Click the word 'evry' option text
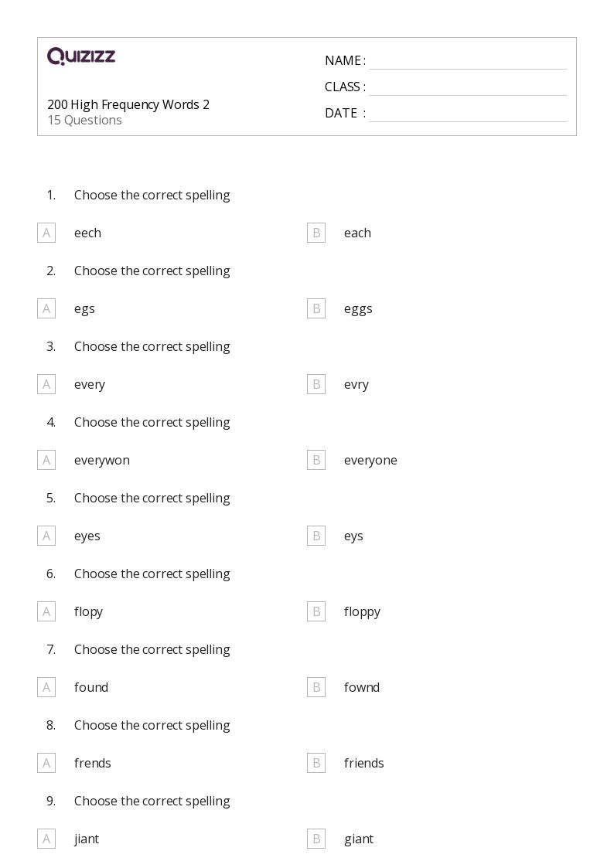The image size is (614, 868). point(356,384)
